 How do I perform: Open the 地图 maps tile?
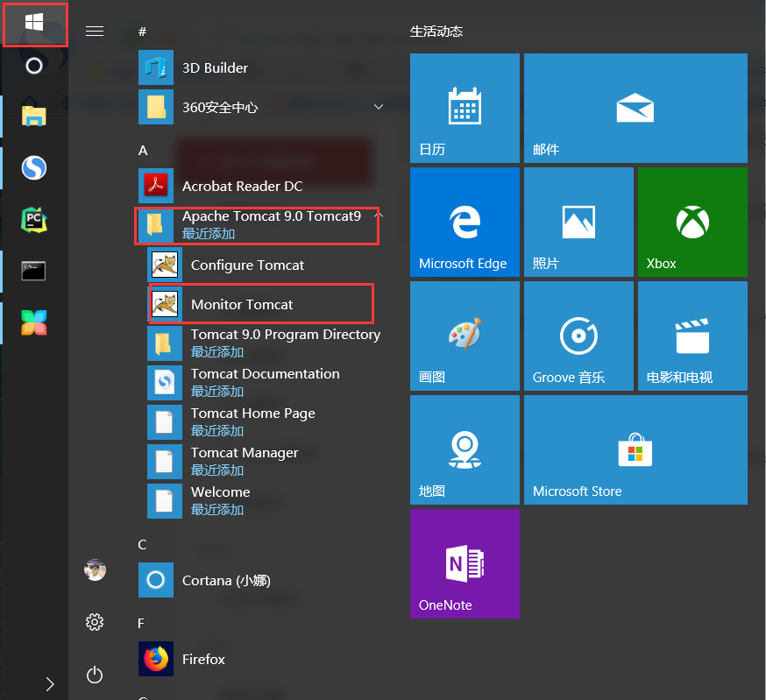(465, 449)
